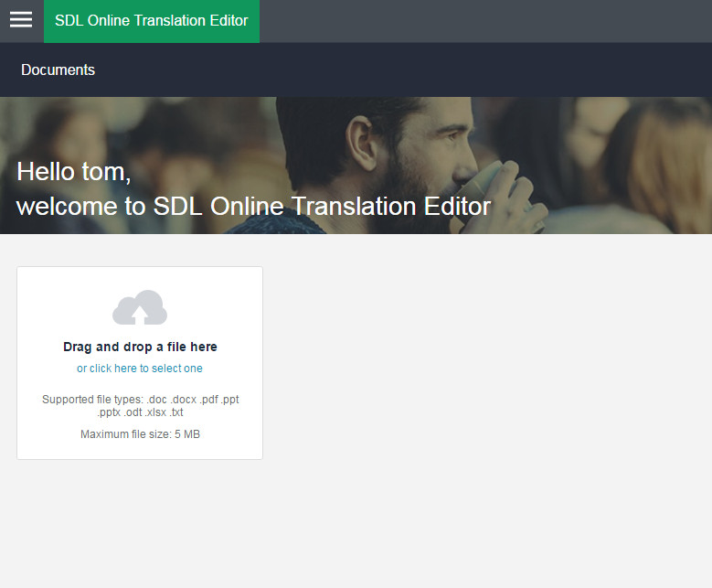Click the "or click here to select one" link
The width and height of the screenshot is (712, 588).
coord(140,369)
